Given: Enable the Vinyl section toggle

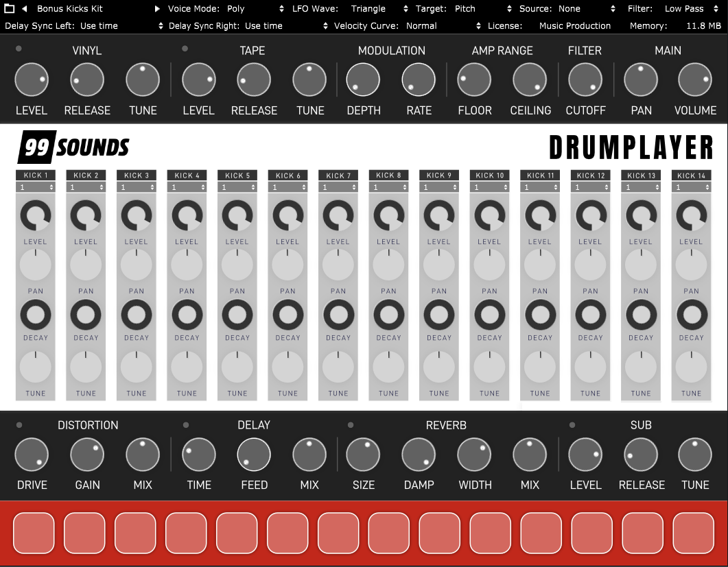Looking at the screenshot, I should pos(19,48).
